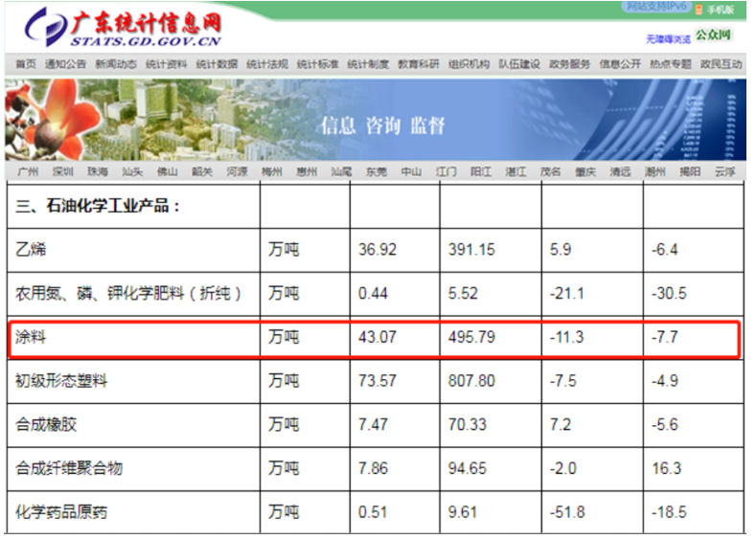Select the 汕尾 city link
The height and width of the screenshot is (539, 756).
[341, 172]
